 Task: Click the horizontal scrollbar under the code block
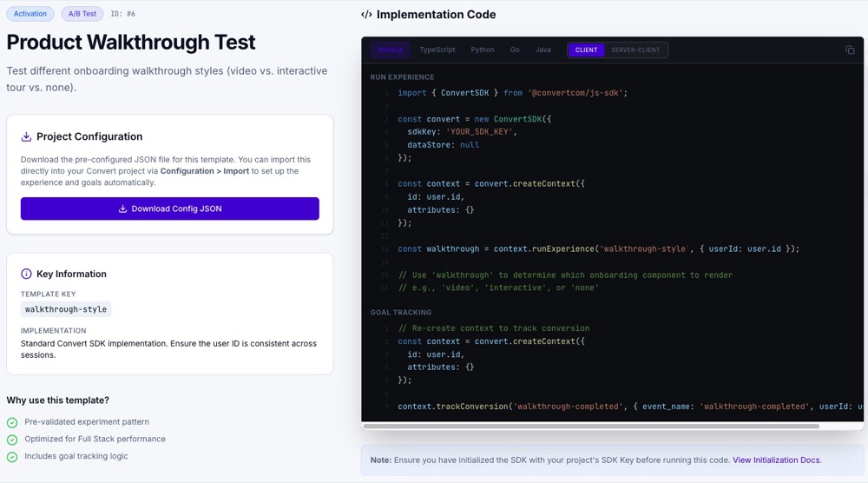(590, 427)
